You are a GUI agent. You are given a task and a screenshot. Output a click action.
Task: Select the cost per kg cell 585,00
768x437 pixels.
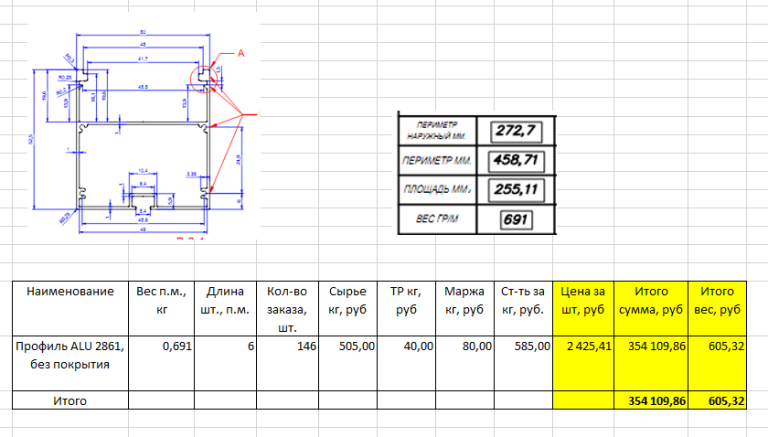(x=523, y=364)
